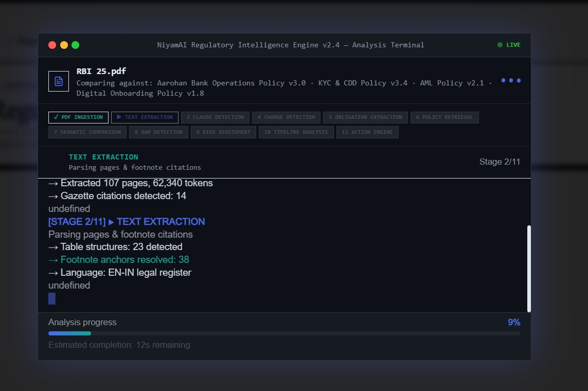Open the 7 SEMANTIC COMPARISON stage

click(87, 132)
